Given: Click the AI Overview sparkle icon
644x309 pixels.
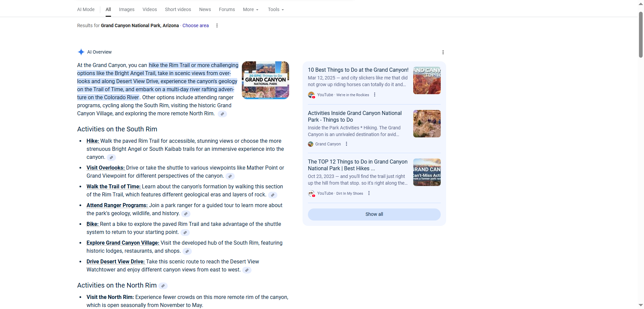Looking at the screenshot, I should tap(81, 52).
